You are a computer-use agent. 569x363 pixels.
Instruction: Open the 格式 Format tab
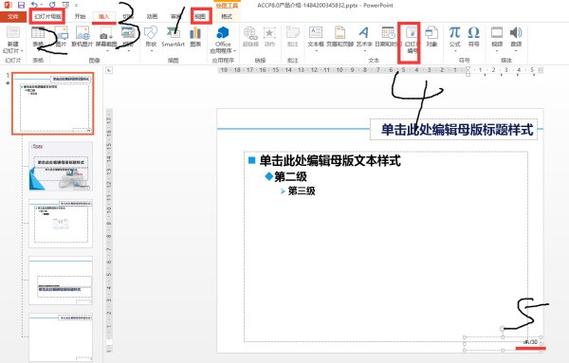(x=227, y=17)
